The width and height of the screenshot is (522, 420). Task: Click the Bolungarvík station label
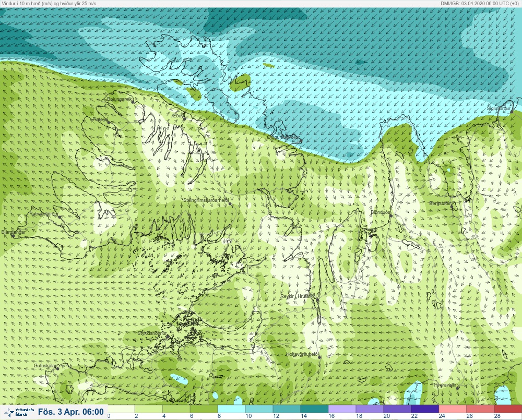click(120, 99)
